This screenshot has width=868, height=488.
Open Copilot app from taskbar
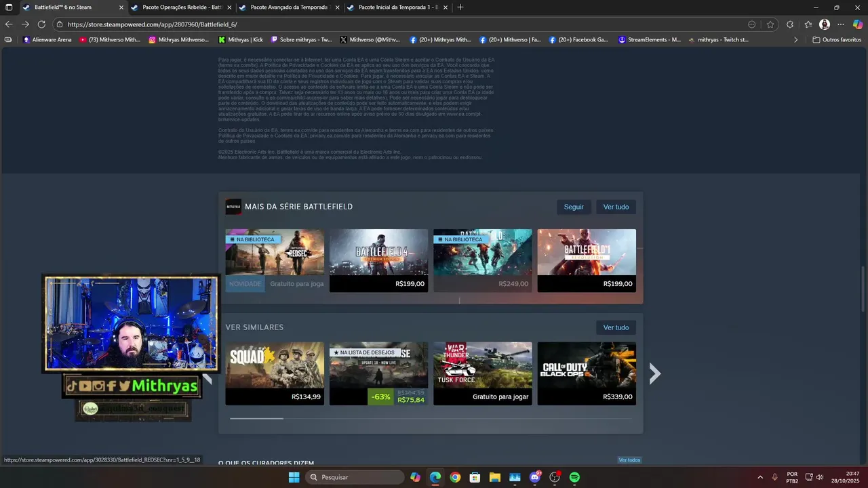pos(415,477)
